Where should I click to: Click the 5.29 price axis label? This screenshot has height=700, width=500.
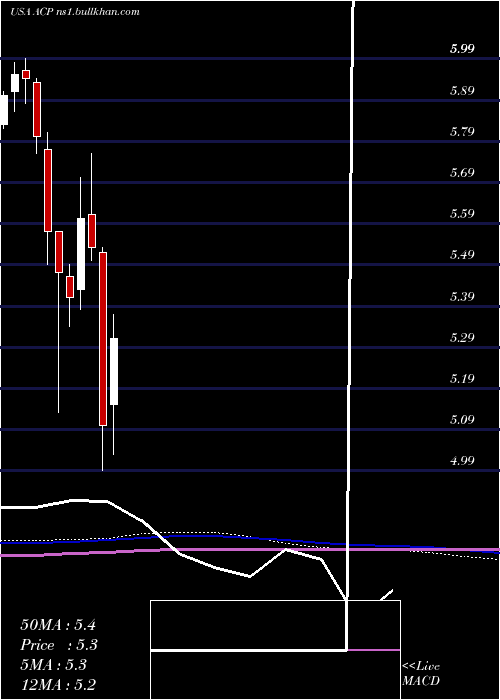tap(462, 338)
